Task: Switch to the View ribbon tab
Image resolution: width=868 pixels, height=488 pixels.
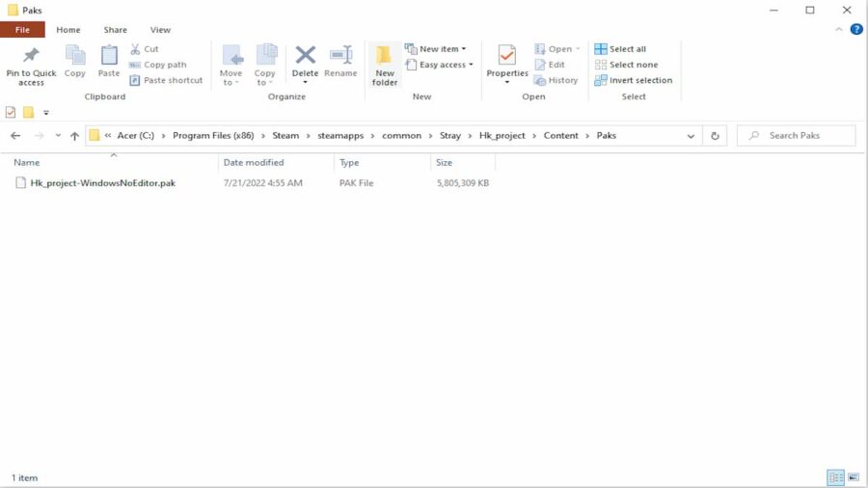Action: (160, 30)
